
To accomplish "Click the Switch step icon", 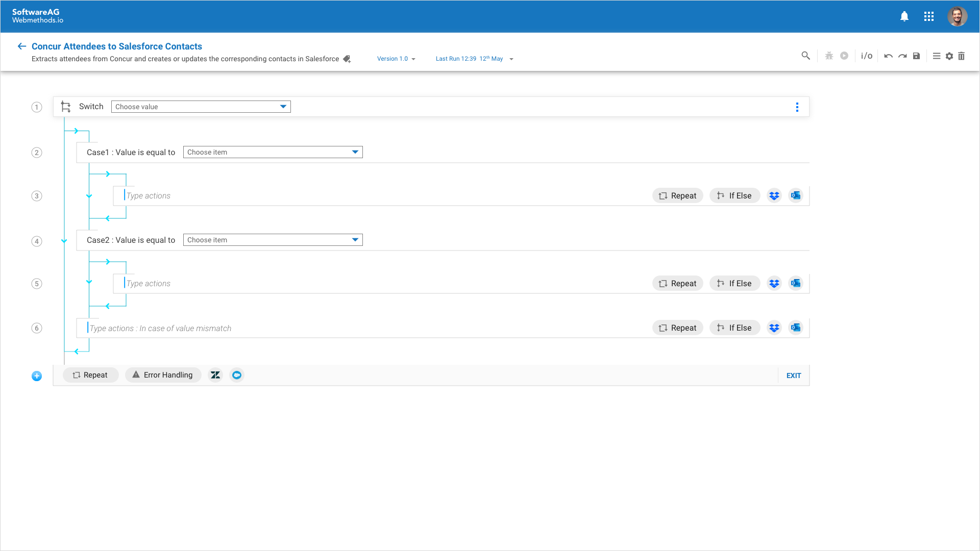I will click(66, 107).
